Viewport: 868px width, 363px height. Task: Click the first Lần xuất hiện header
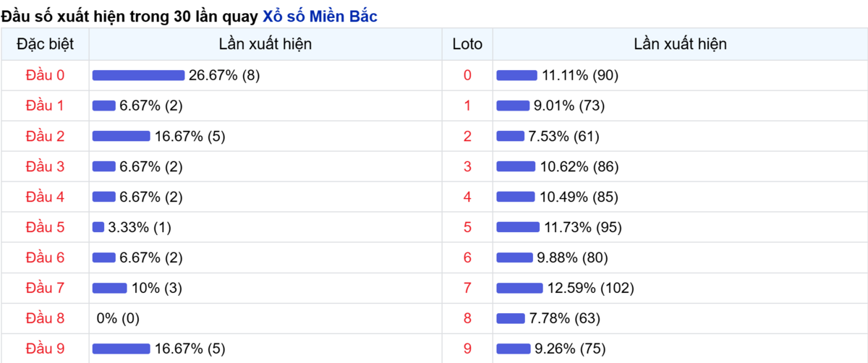(x=265, y=44)
